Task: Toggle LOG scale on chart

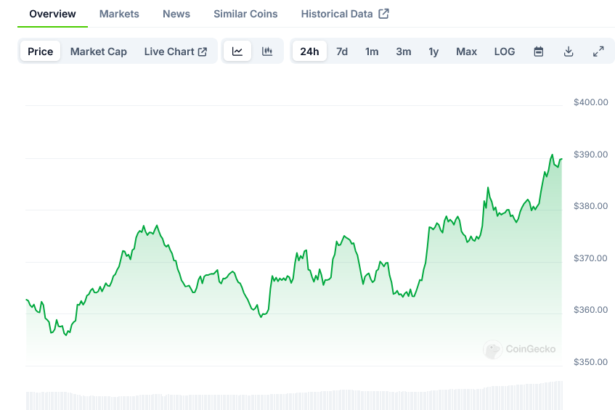Action: click(505, 51)
